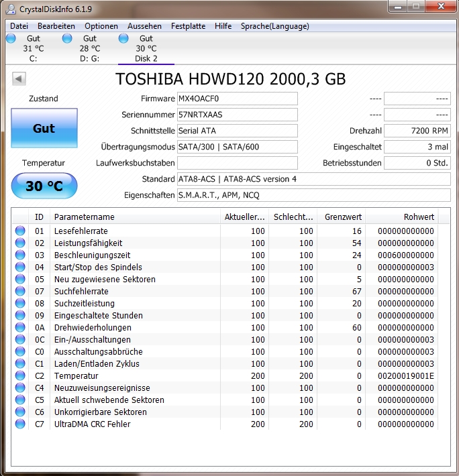459x476 pixels.
Task: Click status icon for C6 Unkorrigierbare Sektoren
Action: 20,412
